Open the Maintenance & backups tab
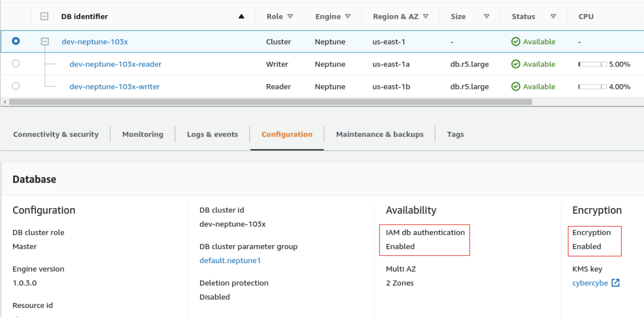 380,134
